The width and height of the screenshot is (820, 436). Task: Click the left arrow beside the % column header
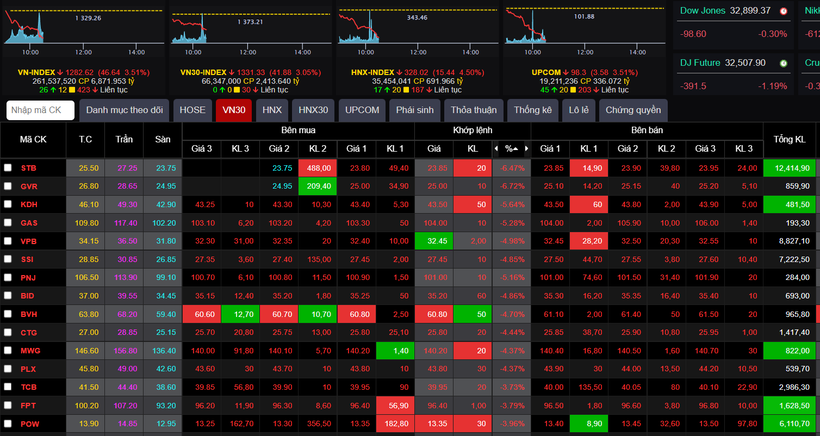pyautogui.click(x=497, y=149)
